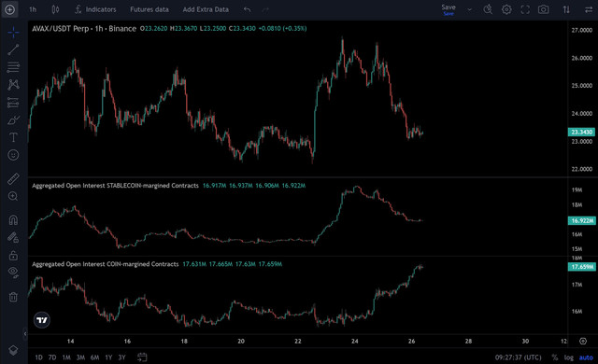Toggle log scale

point(569,357)
